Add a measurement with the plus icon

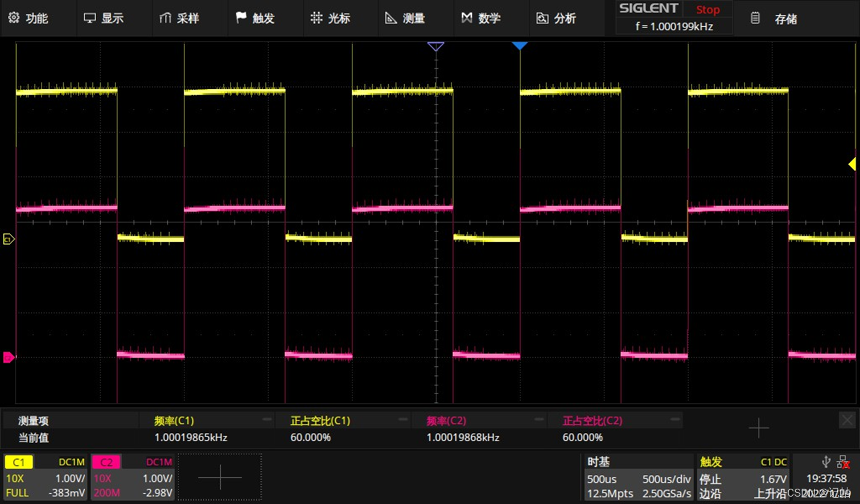(759, 428)
